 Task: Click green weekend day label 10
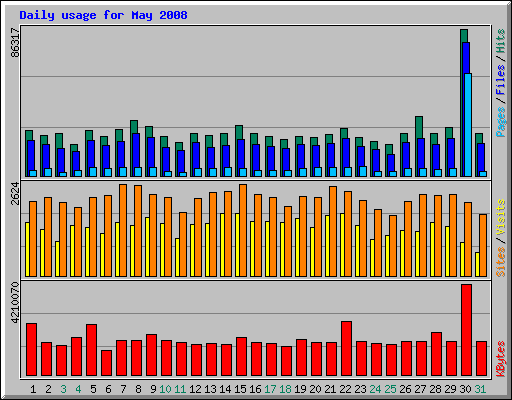point(165,389)
